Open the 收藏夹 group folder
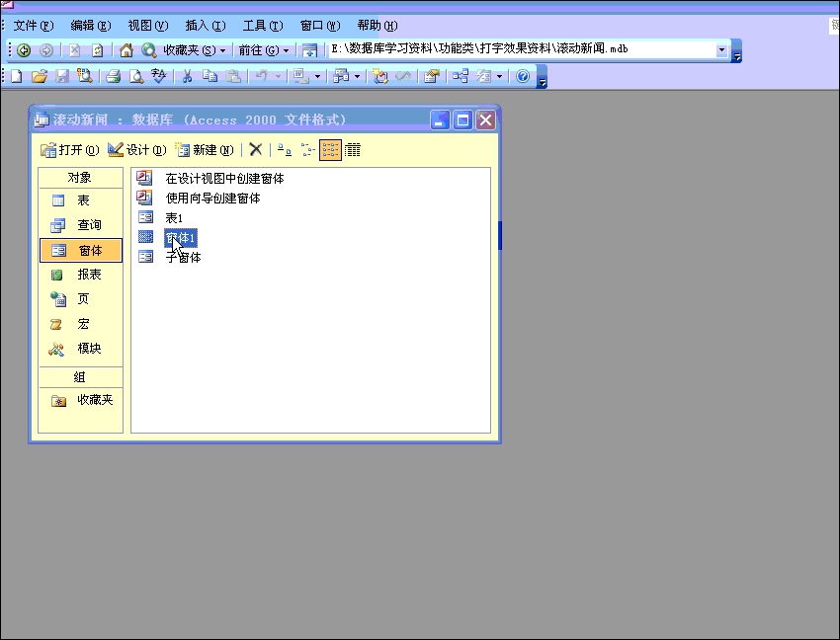840x640 pixels. (80, 400)
